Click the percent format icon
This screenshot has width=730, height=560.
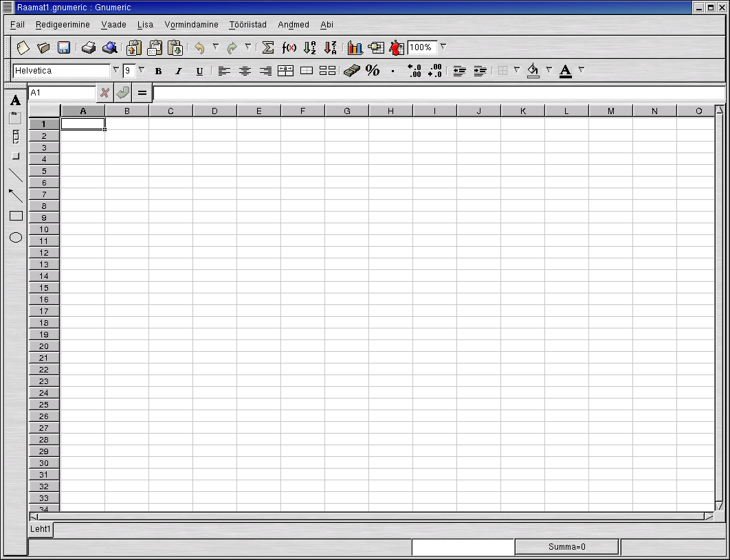(x=373, y=70)
